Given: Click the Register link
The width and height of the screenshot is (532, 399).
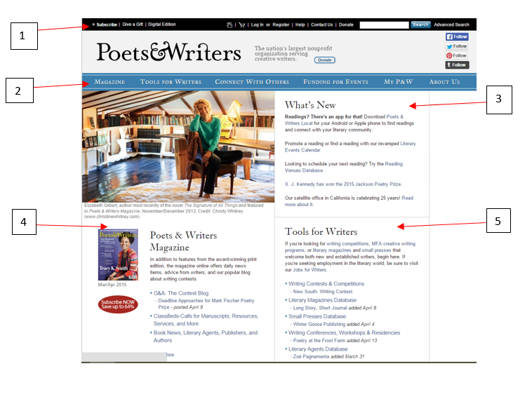Looking at the screenshot, I should click(x=281, y=25).
